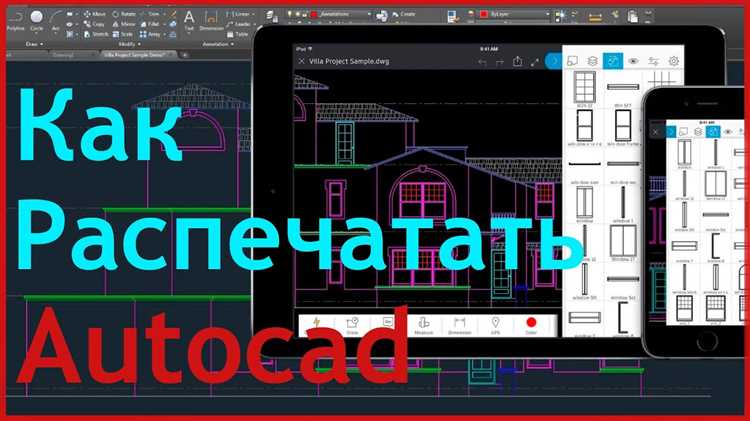The image size is (750, 421).
Task: Tap the Draw tool in iPad bottom toolbar
Action: point(352,325)
